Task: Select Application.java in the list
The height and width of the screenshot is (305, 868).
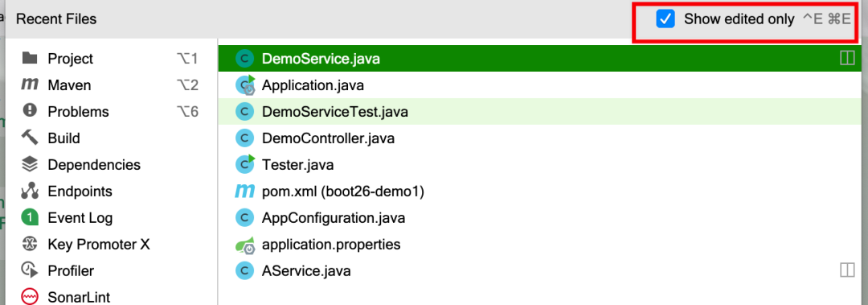Action: [x=540, y=84]
